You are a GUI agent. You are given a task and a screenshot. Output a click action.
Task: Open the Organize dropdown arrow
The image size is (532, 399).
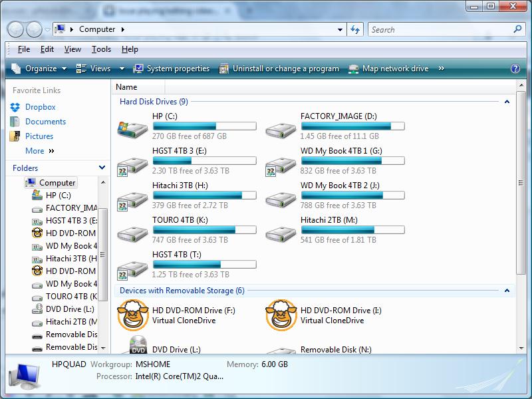pyautogui.click(x=64, y=69)
